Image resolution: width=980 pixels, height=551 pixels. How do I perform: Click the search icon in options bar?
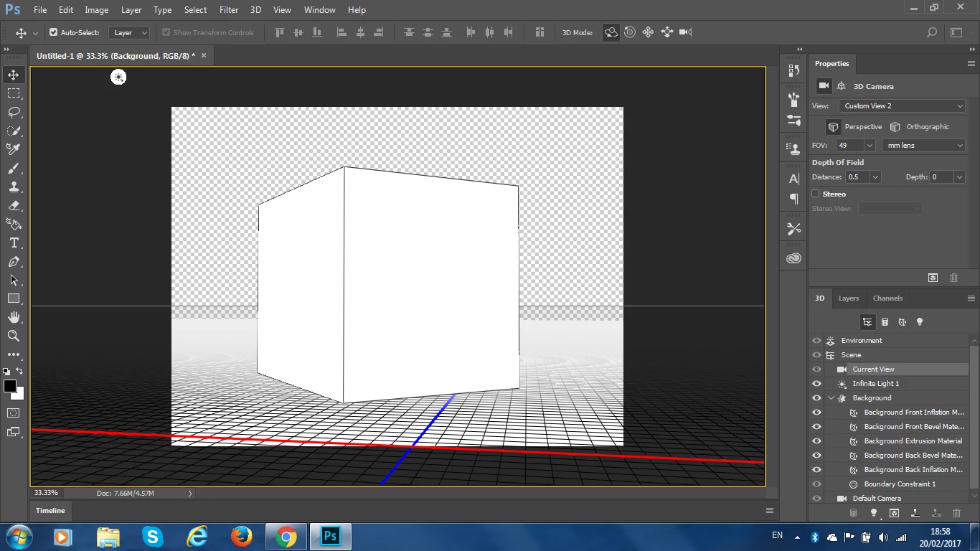pyautogui.click(x=932, y=32)
